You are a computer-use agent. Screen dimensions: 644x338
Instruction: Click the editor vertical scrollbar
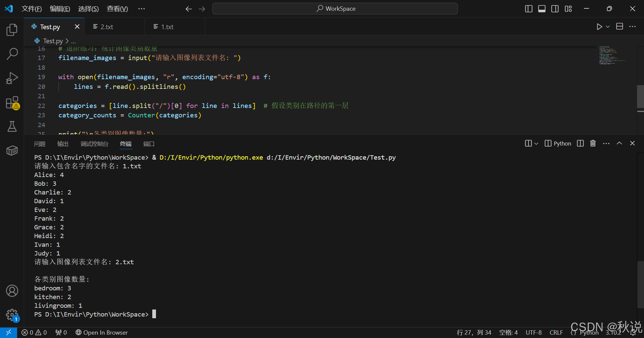click(x=640, y=97)
